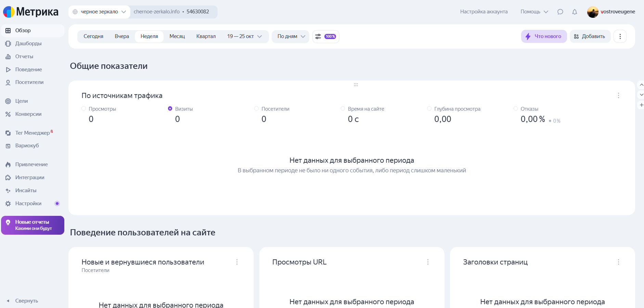
Task: Expand the черное зеркало site selector
Action: (x=100, y=12)
